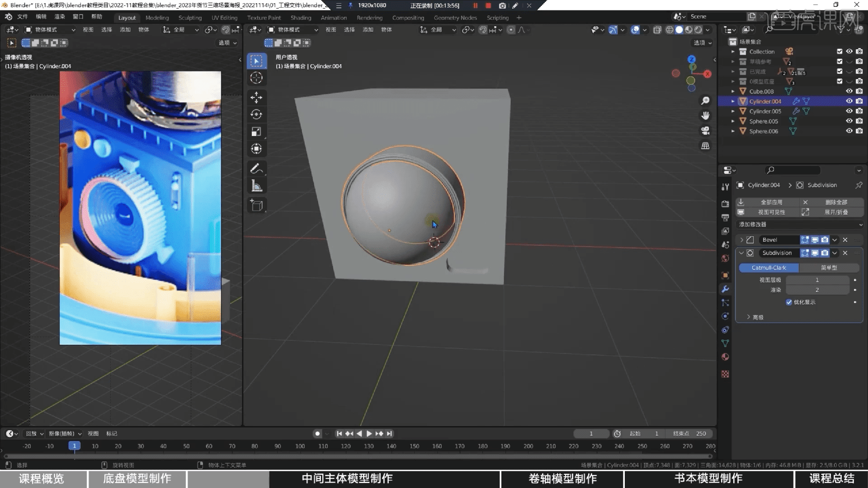The height and width of the screenshot is (488, 868).
Task: Select the 简单型 simple subdivision type
Action: (829, 268)
